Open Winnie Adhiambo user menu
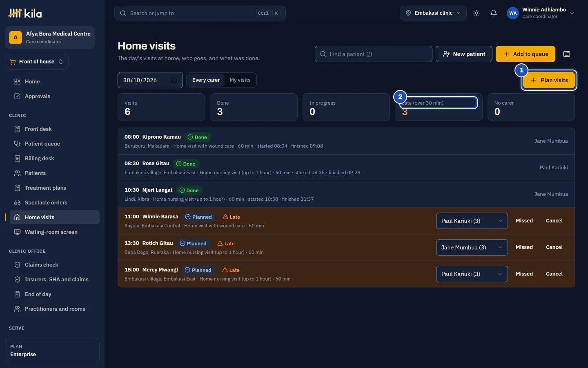Image resolution: width=588 pixels, height=368 pixels. [541, 13]
